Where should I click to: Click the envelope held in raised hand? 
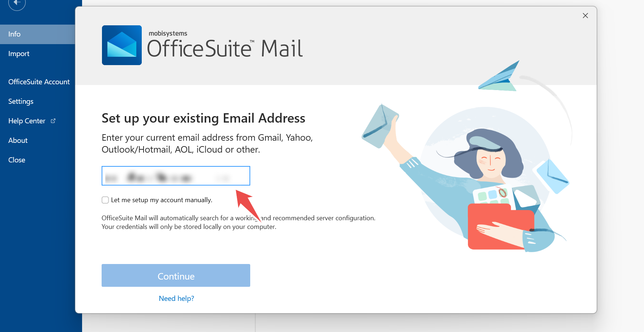click(x=380, y=126)
